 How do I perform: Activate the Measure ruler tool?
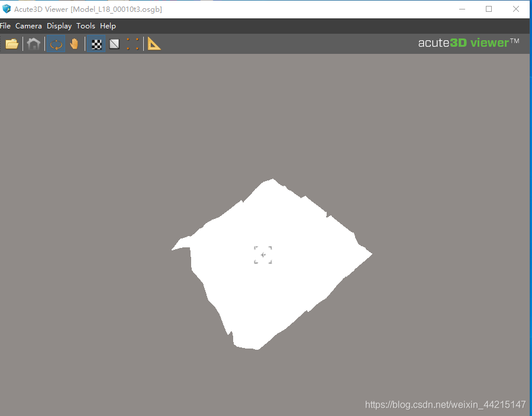[154, 44]
